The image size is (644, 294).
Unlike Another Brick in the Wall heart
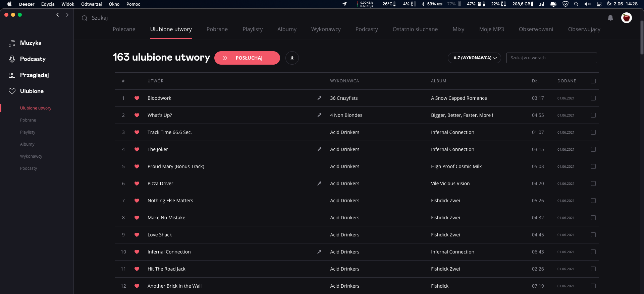tap(137, 286)
